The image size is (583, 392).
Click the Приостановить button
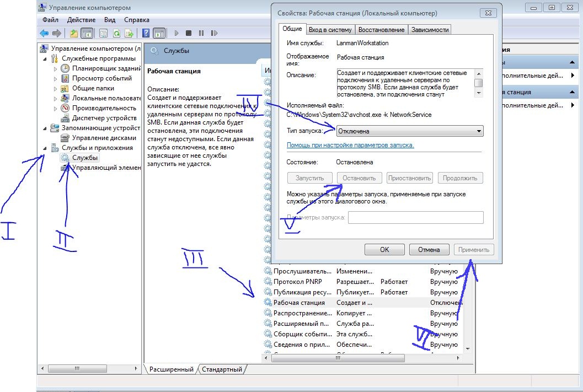[409, 178]
